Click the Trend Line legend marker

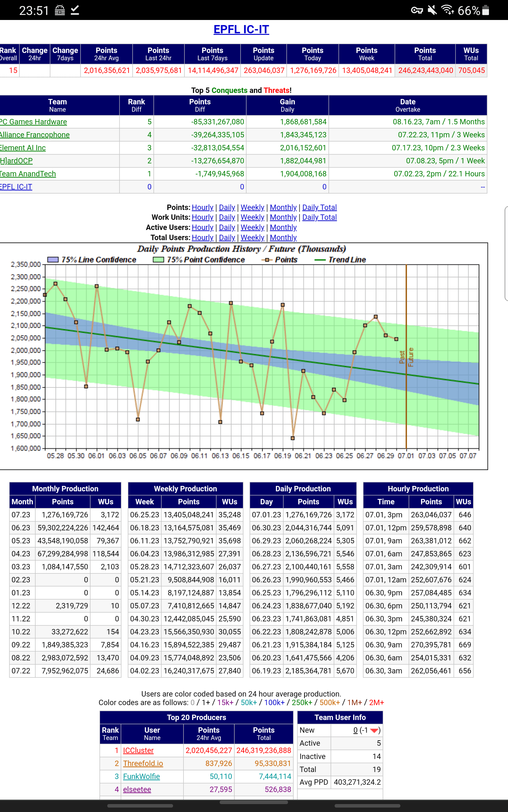[x=320, y=260]
